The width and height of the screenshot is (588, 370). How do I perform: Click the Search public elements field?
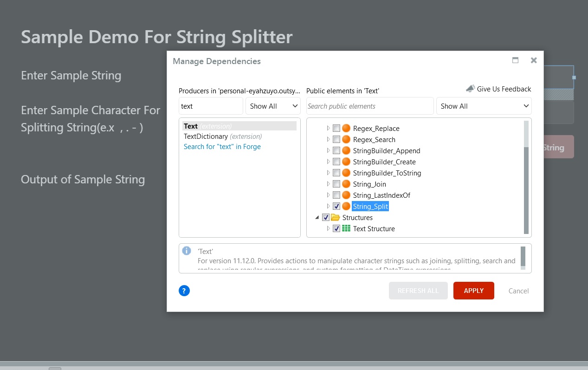pos(370,106)
